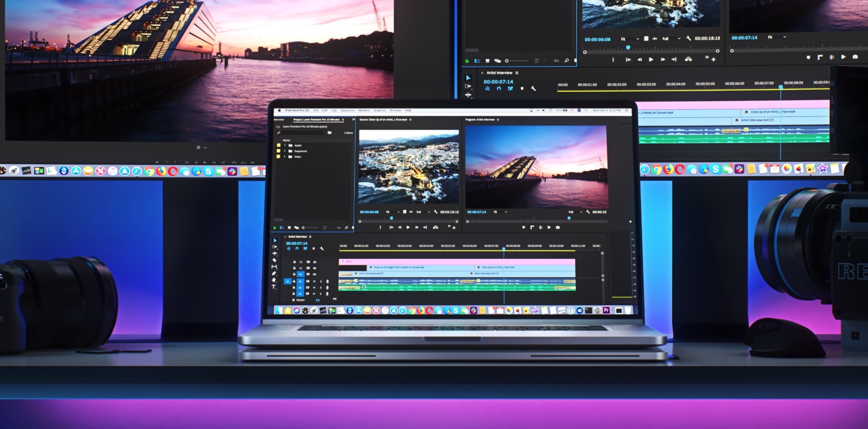
Task: Expand the Sequences bin in Project panel
Action: 285,151
